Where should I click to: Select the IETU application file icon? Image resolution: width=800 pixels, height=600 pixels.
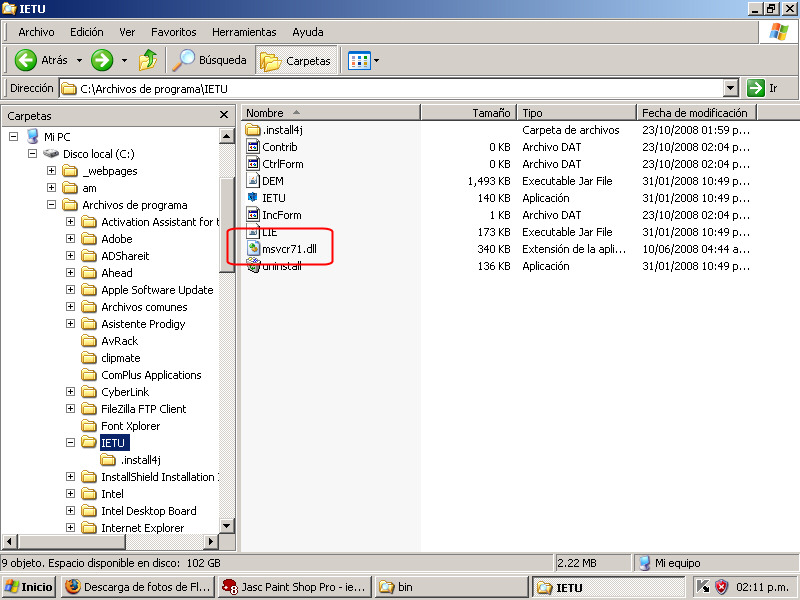click(x=254, y=198)
